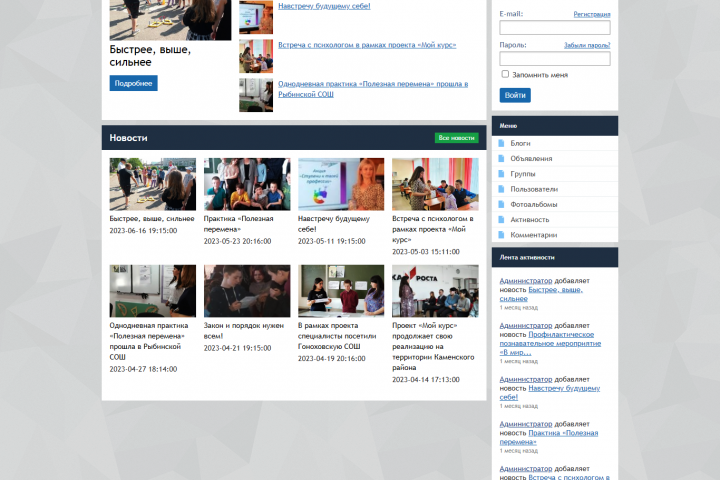Open link Однодневная практика «Полезная перемена» in top list
The height and width of the screenshot is (480, 720).
pos(373,89)
